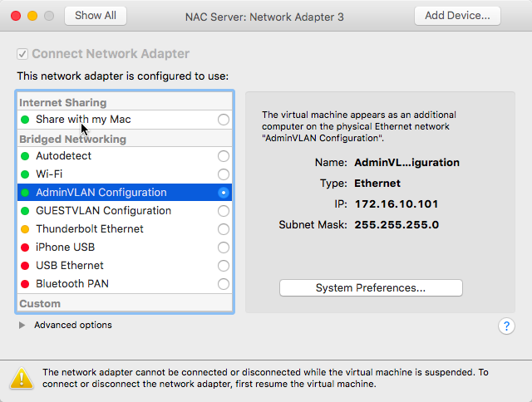
Task: Click the help question mark icon
Action: 506,326
